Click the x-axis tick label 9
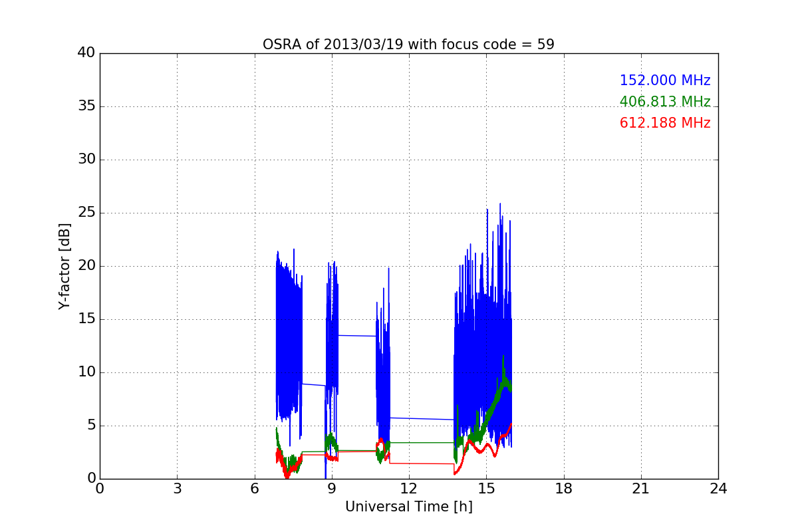The image size is (798, 532). tap(332, 489)
